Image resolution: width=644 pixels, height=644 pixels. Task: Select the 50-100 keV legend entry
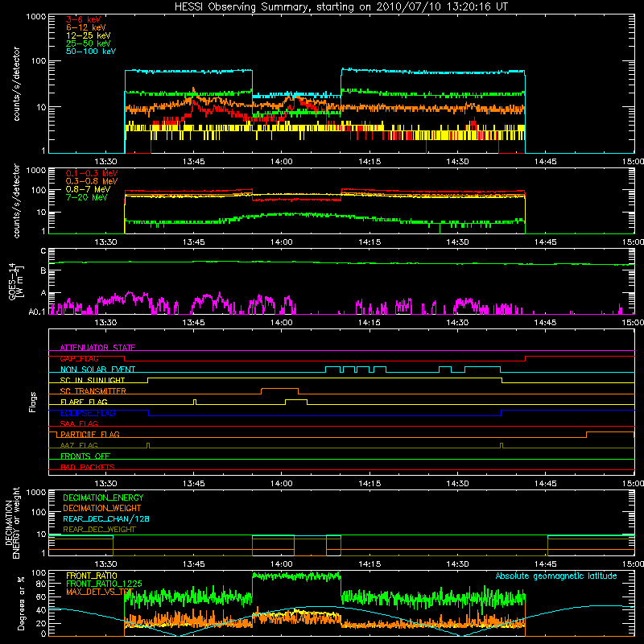click(x=91, y=52)
